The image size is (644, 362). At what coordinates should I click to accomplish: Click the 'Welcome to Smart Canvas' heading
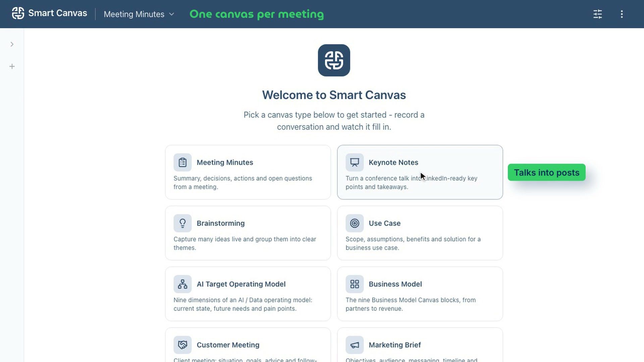pyautogui.click(x=334, y=95)
